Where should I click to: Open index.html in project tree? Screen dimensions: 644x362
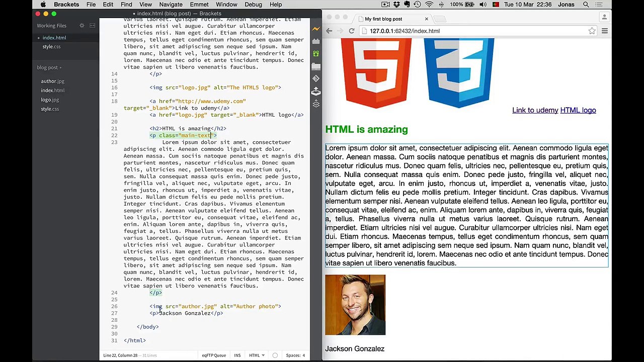(52, 90)
